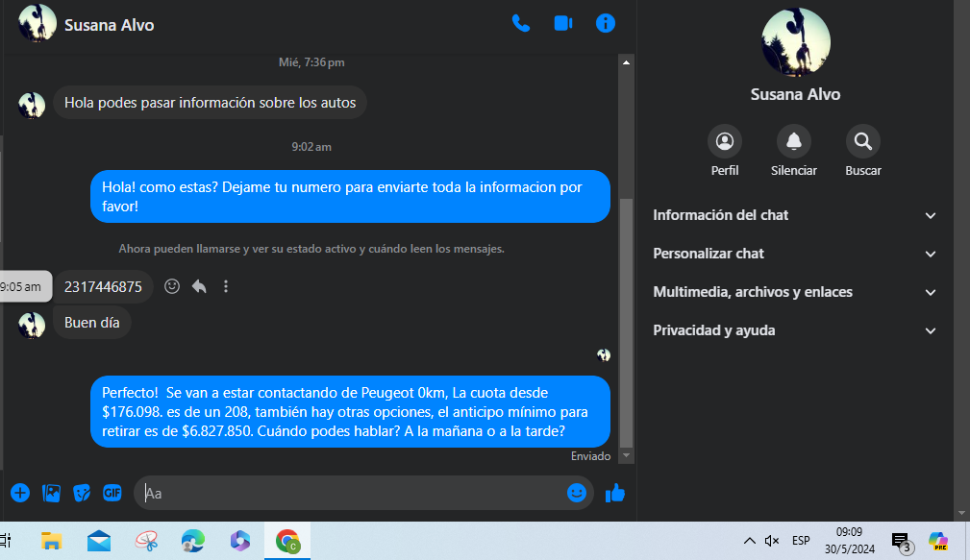Silenciar notifications with the bell icon
Viewport: 970px width, 560px height.
(794, 142)
